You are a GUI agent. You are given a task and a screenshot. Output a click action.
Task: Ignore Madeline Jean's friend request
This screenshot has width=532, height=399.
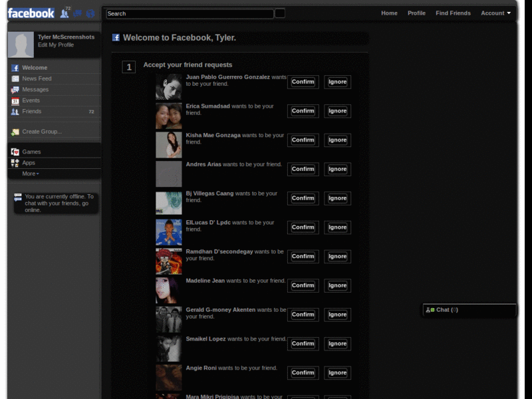pos(337,285)
